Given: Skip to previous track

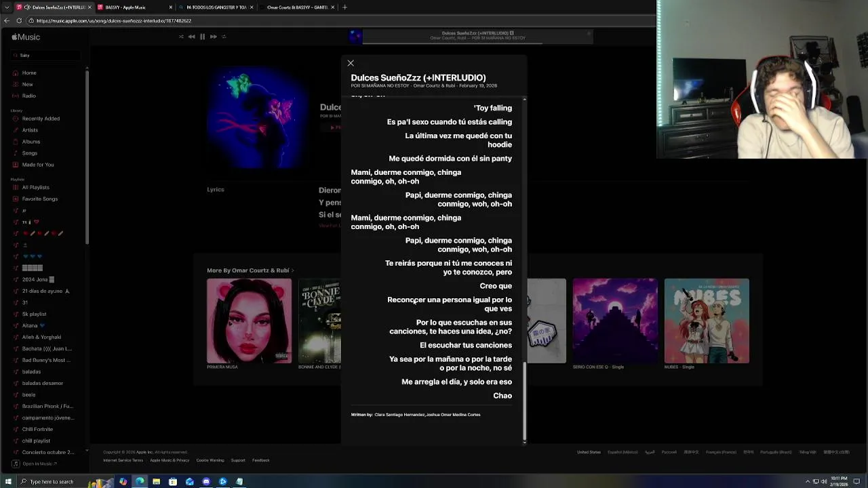Looking at the screenshot, I should tap(191, 37).
